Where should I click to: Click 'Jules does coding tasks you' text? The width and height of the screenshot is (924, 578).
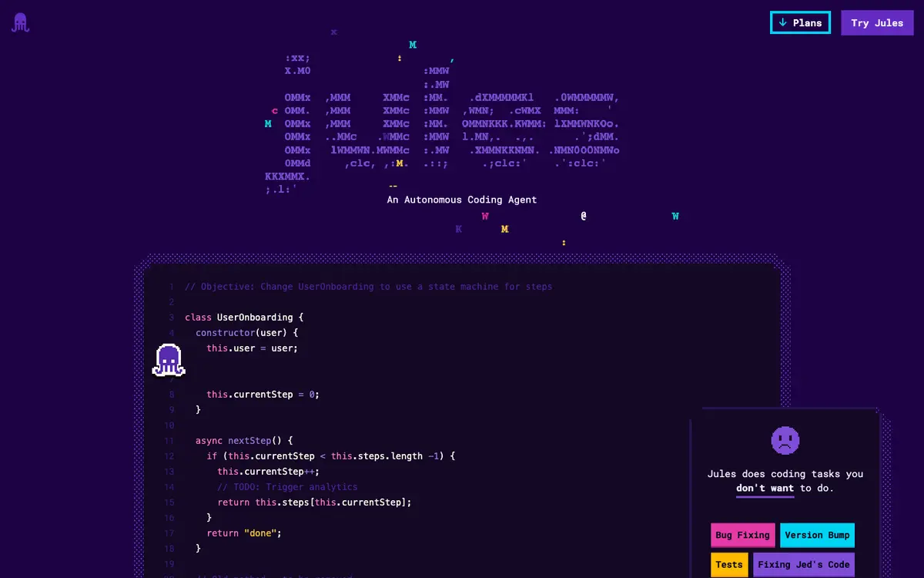[x=785, y=474]
